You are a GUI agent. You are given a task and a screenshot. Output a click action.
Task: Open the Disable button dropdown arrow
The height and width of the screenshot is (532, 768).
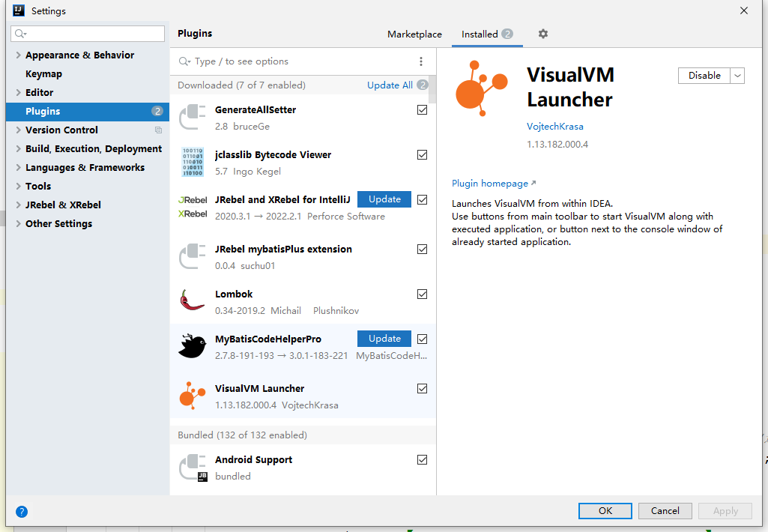pos(737,76)
